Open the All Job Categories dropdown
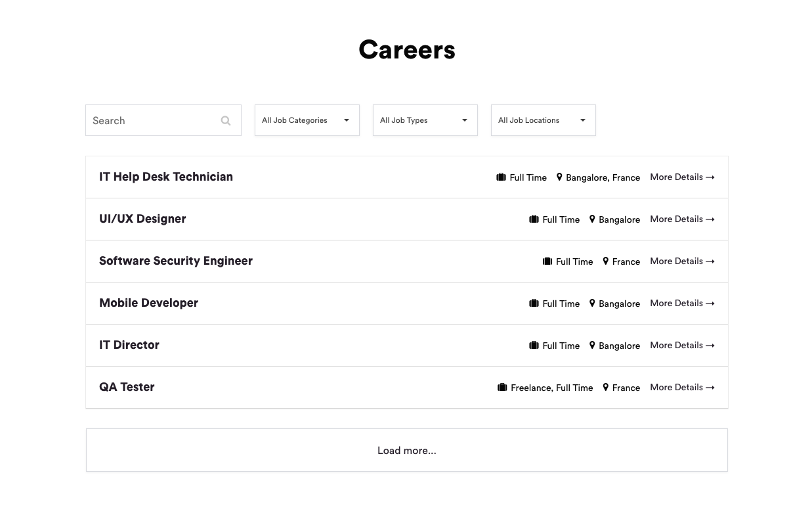The height and width of the screenshot is (521, 812). coord(307,120)
